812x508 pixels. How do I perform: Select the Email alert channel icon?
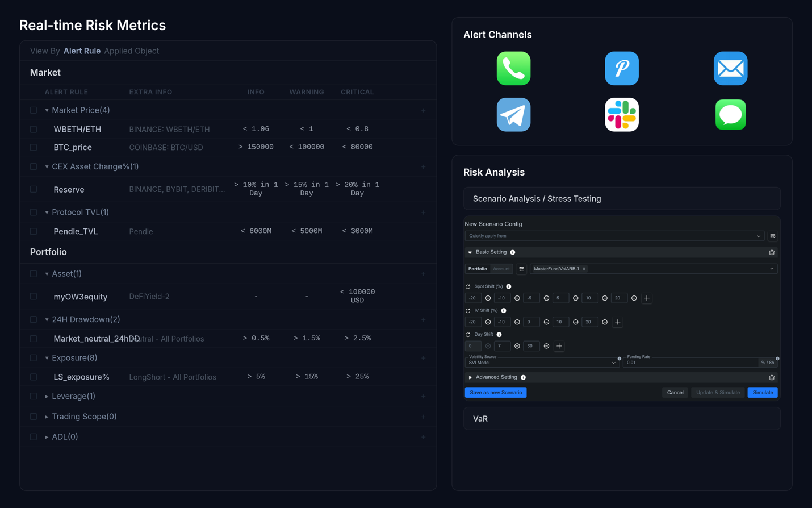pyautogui.click(x=730, y=68)
